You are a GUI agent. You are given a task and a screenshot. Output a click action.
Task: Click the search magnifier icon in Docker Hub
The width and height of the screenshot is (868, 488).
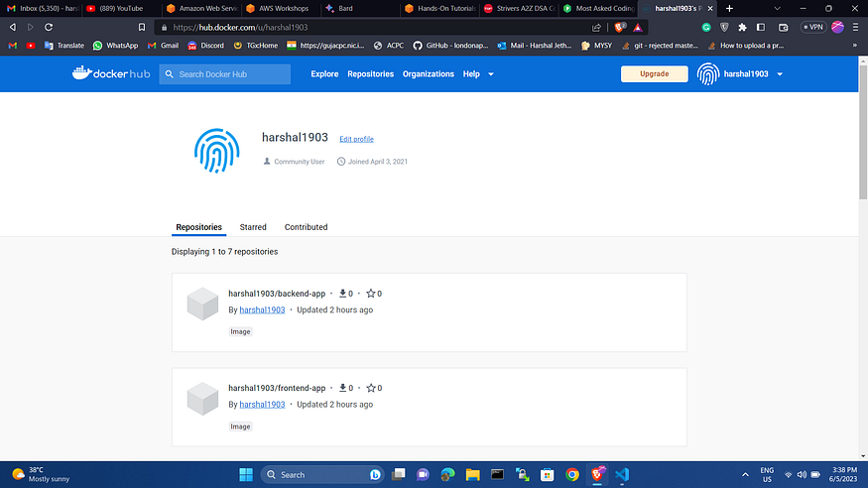170,74
